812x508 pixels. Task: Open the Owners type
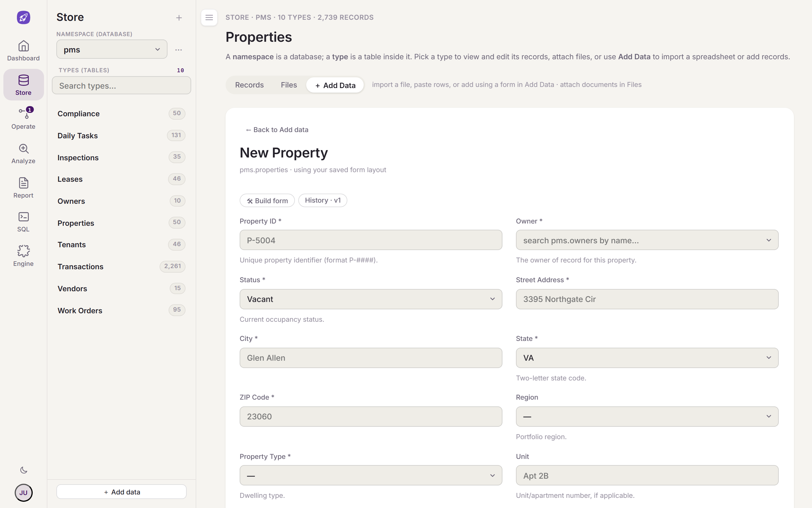coord(122,201)
